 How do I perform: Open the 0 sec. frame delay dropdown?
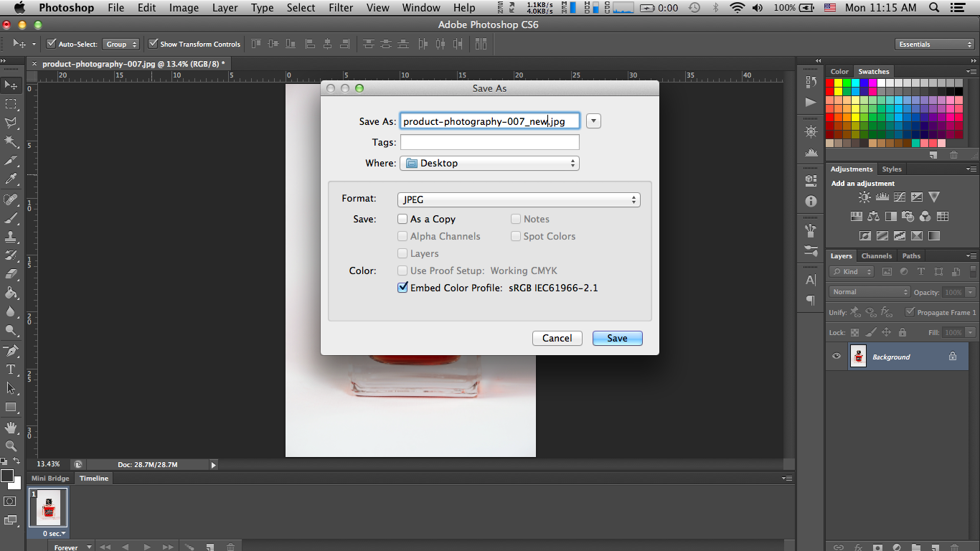[54, 534]
